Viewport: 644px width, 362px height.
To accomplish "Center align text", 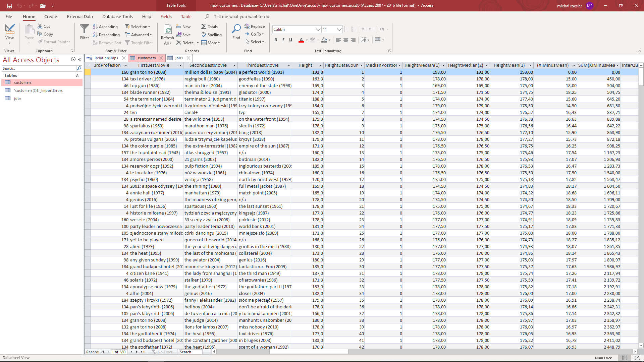I will [x=346, y=40].
